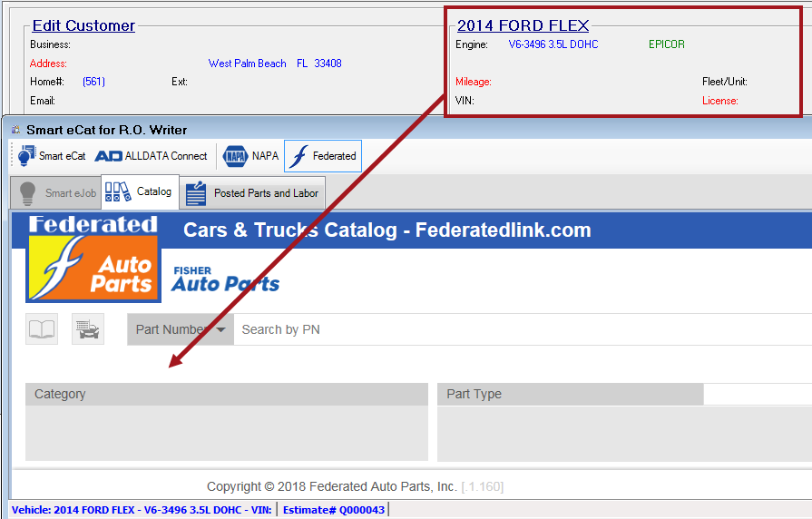Click the open book catalog icon
Screen dimensions: 812x519
tap(42, 328)
